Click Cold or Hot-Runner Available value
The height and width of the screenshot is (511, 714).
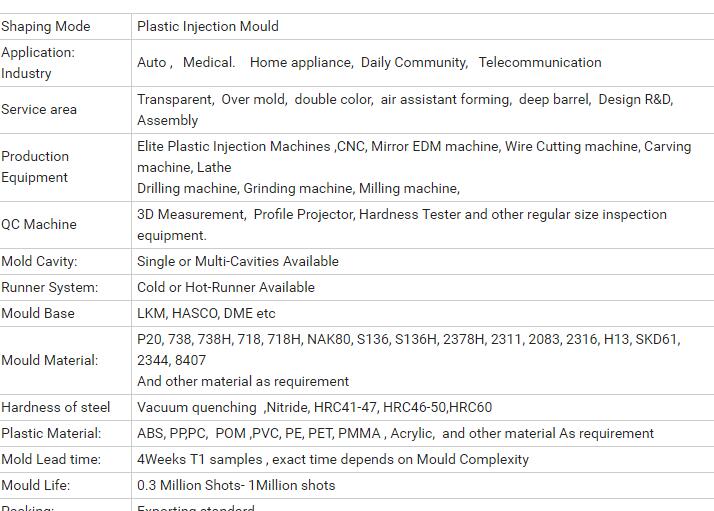click(226, 287)
